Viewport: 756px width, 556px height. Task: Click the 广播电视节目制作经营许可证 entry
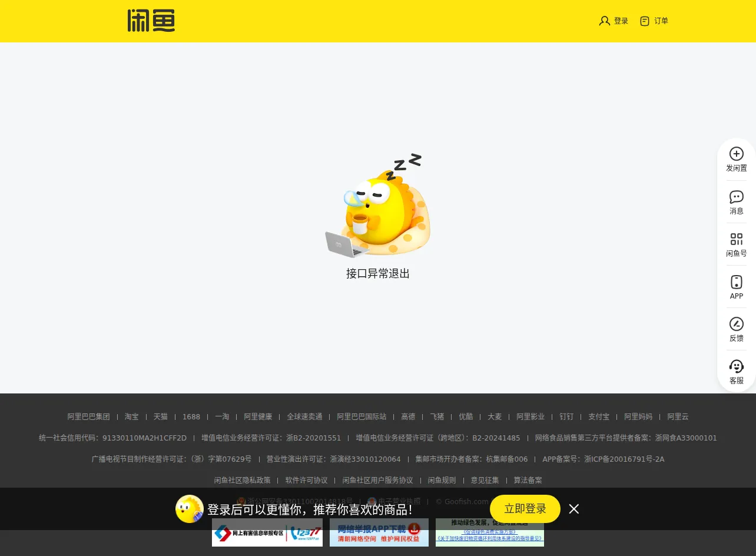pyautogui.click(x=171, y=459)
